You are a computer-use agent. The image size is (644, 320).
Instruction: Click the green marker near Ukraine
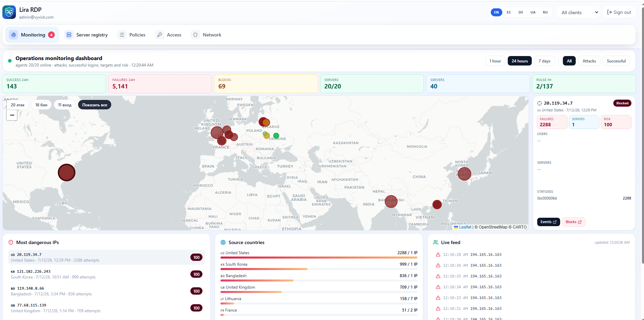tap(276, 136)
